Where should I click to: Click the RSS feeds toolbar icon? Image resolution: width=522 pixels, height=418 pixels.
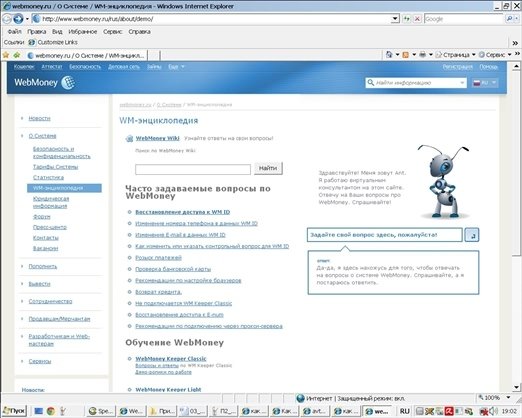click(405, 55)
